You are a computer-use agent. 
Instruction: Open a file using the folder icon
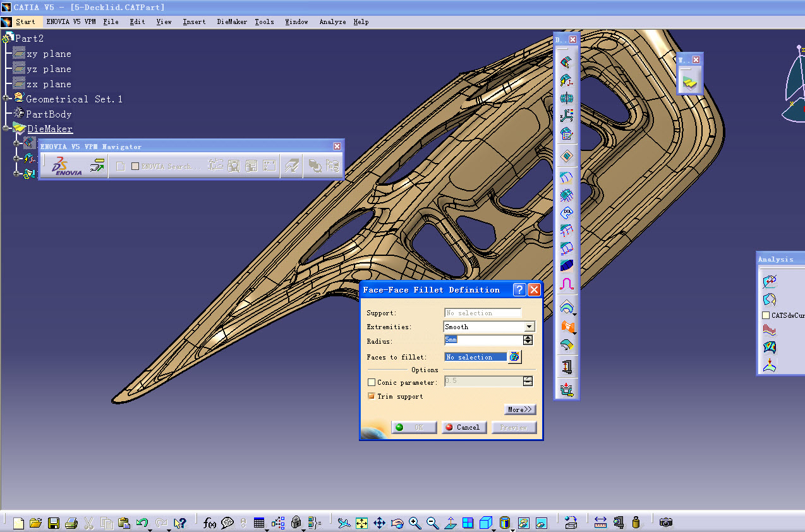(x=36, y=523)
